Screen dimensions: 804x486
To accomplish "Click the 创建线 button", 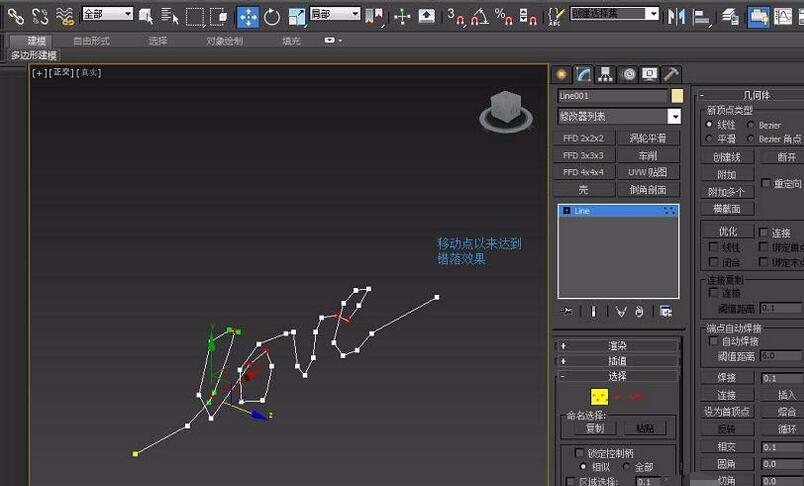I will (727, 157).
